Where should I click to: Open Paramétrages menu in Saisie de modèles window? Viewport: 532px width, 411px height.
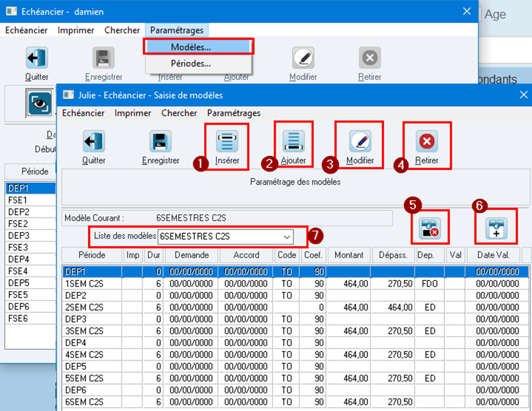[x=233, y=113]
